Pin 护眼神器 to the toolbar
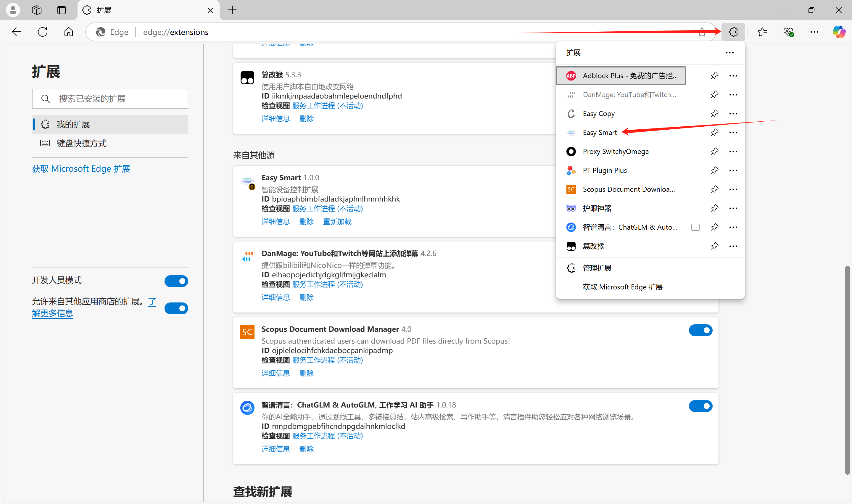Screen dimensions: 852x504 pyautogui.click(x=714, y=208)
